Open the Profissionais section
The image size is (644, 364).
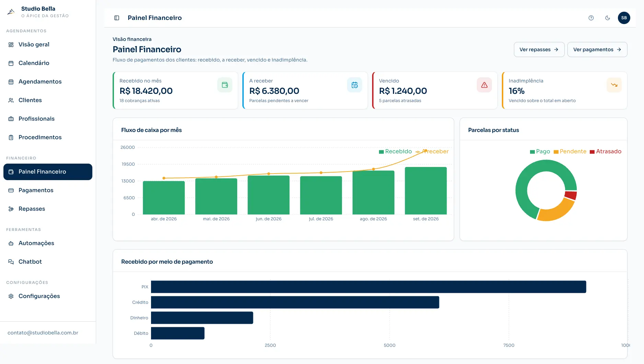(48, 119)
